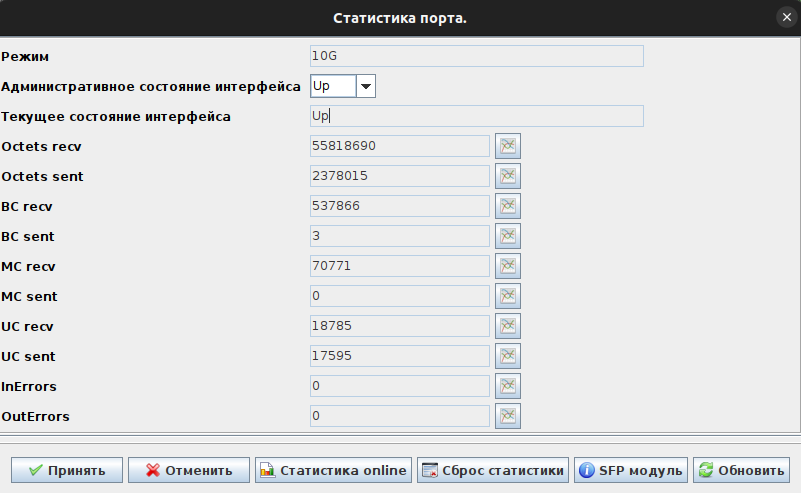View the MC recv graph icon

pyautogui.click(x=509, y=266)
